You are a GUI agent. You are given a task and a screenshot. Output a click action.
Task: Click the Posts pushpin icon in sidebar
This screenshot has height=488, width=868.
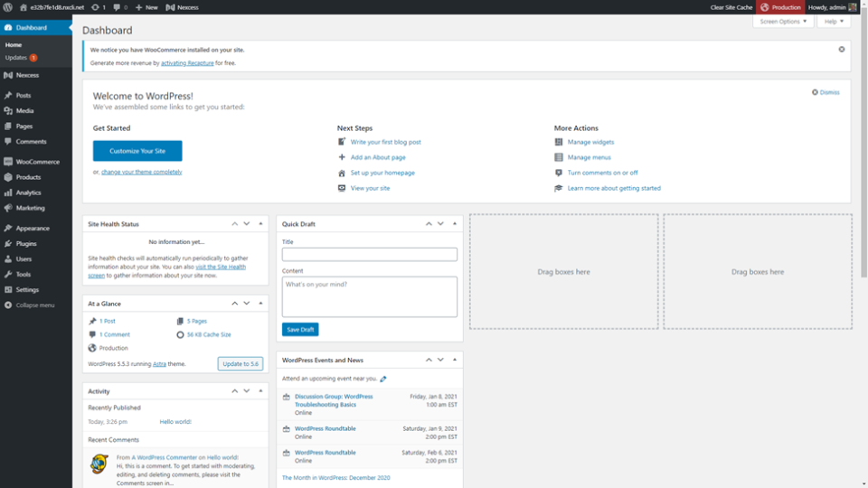pos(8,95)
